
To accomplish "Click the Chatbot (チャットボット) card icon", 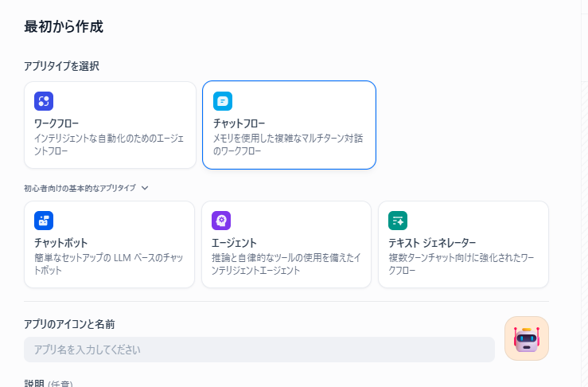I will [x=44, y=221].
